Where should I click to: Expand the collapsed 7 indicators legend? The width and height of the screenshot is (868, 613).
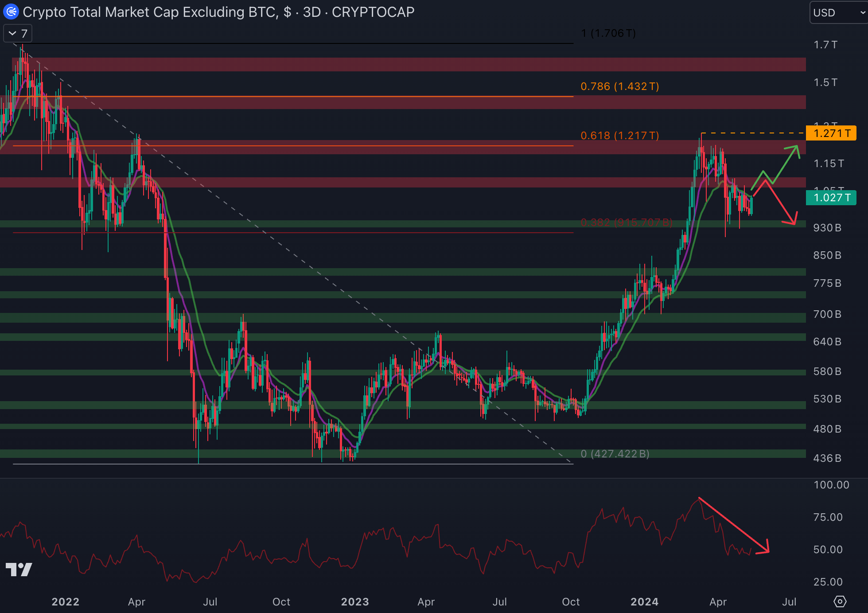click(x=18, y=34)
